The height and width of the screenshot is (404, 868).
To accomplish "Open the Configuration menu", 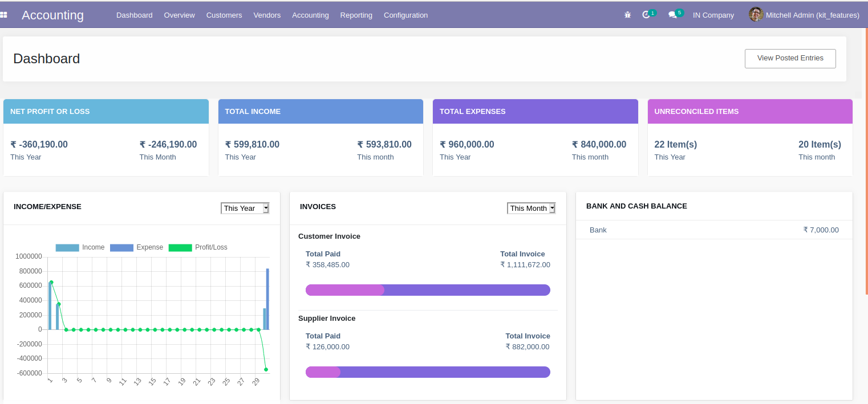I will [405, 15].
